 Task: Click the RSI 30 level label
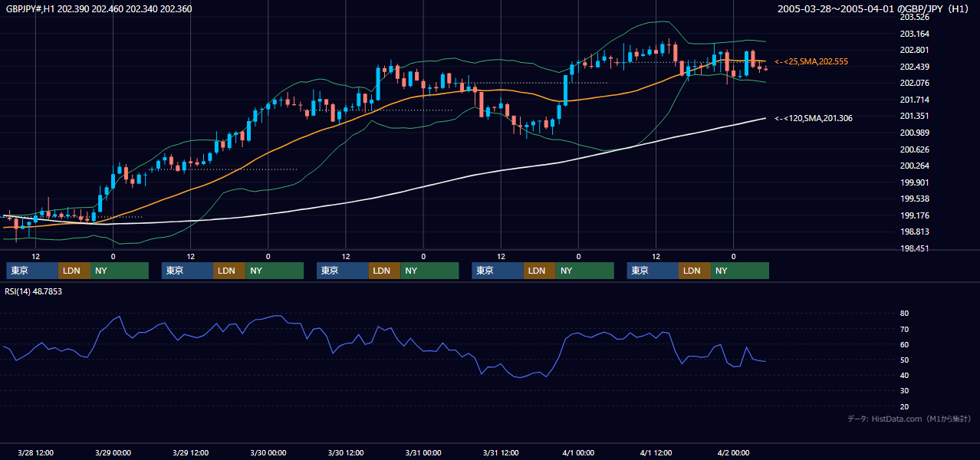(904, 391)
